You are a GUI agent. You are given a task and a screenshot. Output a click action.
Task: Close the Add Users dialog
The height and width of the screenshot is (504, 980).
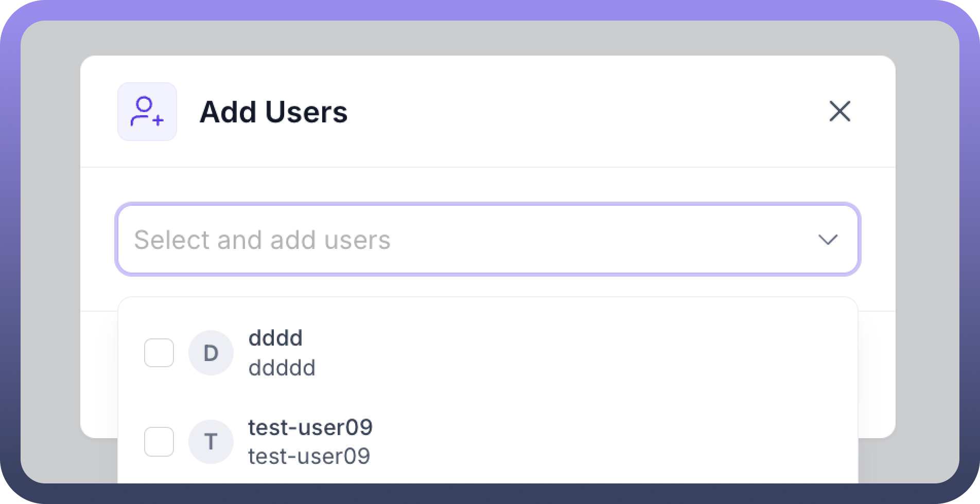(839, 111)
